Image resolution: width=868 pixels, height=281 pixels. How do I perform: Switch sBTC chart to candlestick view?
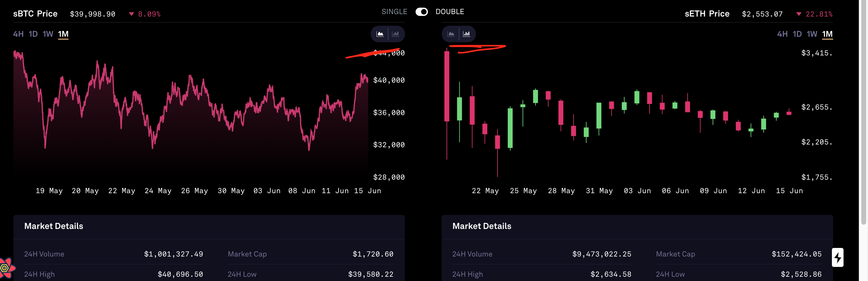pyautogui.click(x=396, y=34)
